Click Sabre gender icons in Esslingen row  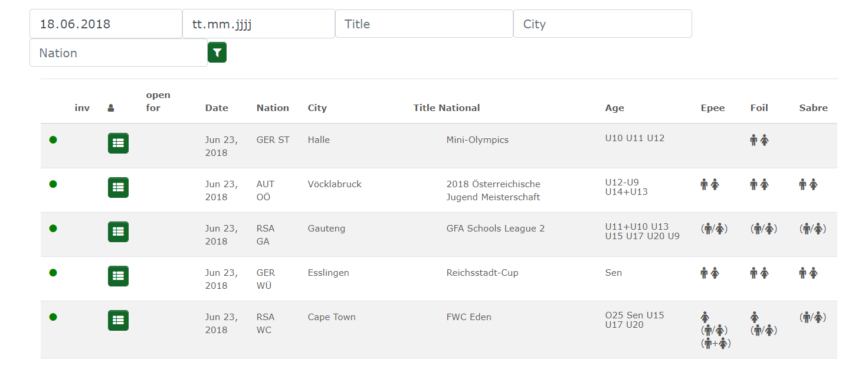pyautogui.click(x=808, y=273)
